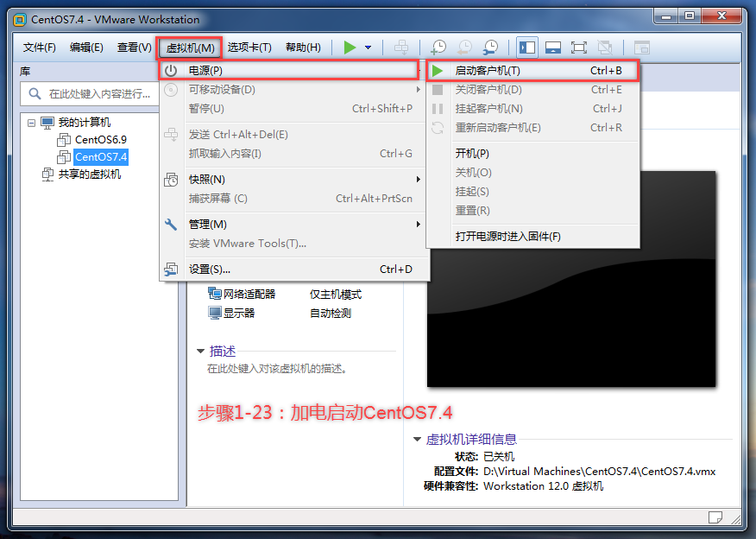
Task: Click the wrench icon beside 管理(M)
Action: click(x=171, y=225)
